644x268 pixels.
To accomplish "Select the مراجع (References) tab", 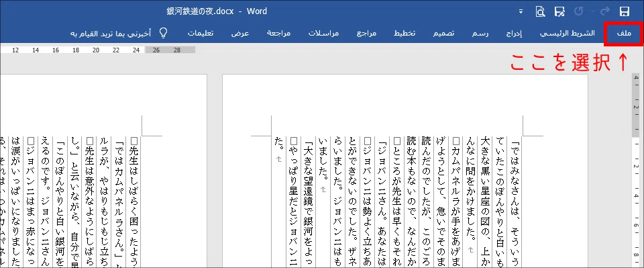I will 366,34.
